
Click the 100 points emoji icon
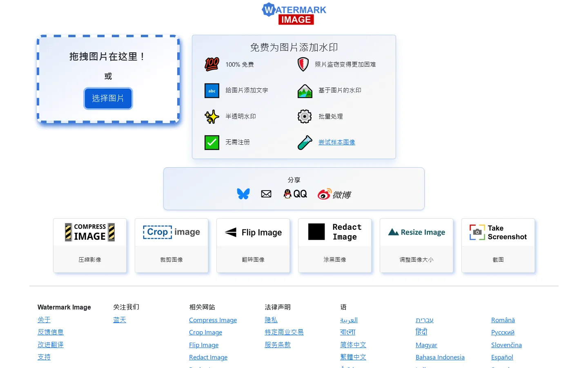click(212, 65)
